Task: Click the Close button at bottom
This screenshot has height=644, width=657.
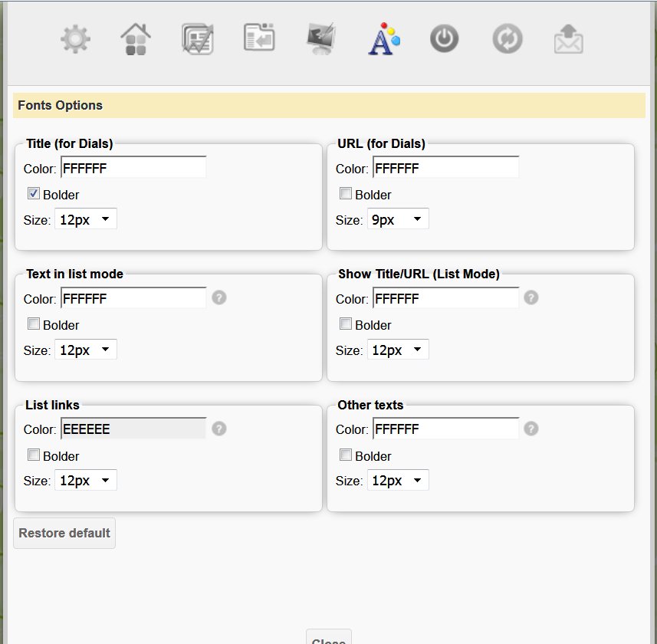Action: tap(329, 639)
